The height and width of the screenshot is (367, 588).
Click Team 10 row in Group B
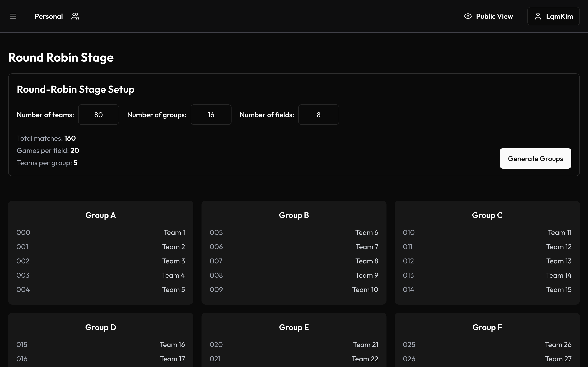[x=294, y=290]
